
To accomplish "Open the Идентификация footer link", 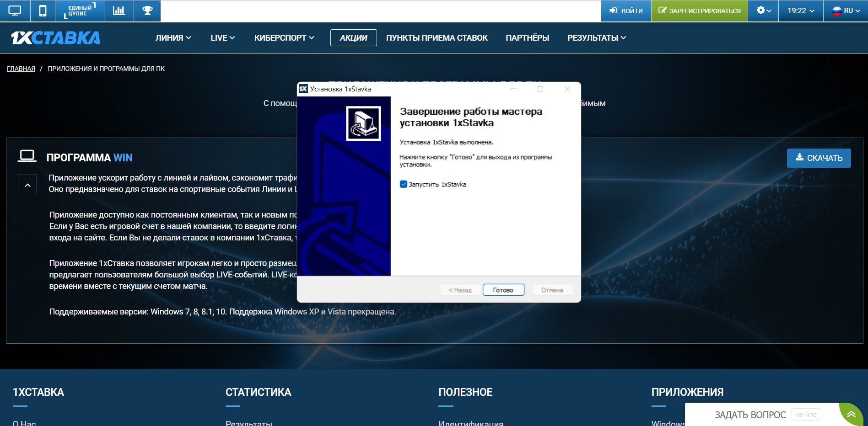I will click(471, 423).
